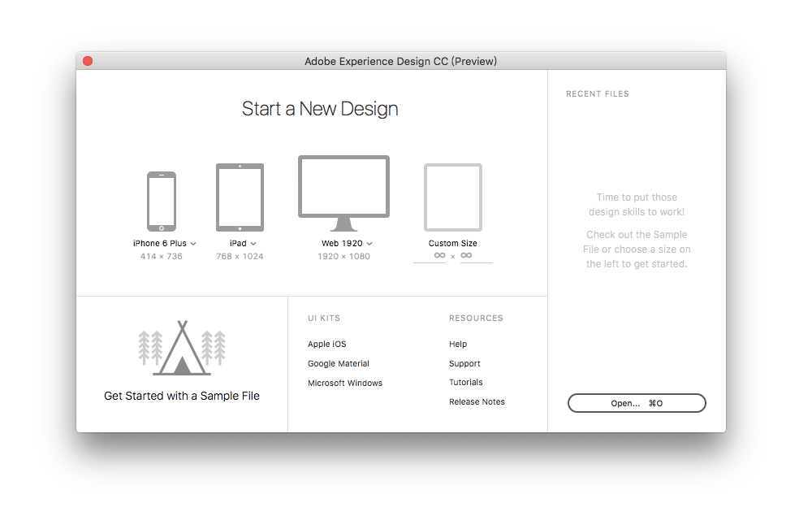The height and width of the screenshot is (516, 812).
Task: Open the Apple iOS UI kit
Action: pyautogui.click(x=326, y=344)
